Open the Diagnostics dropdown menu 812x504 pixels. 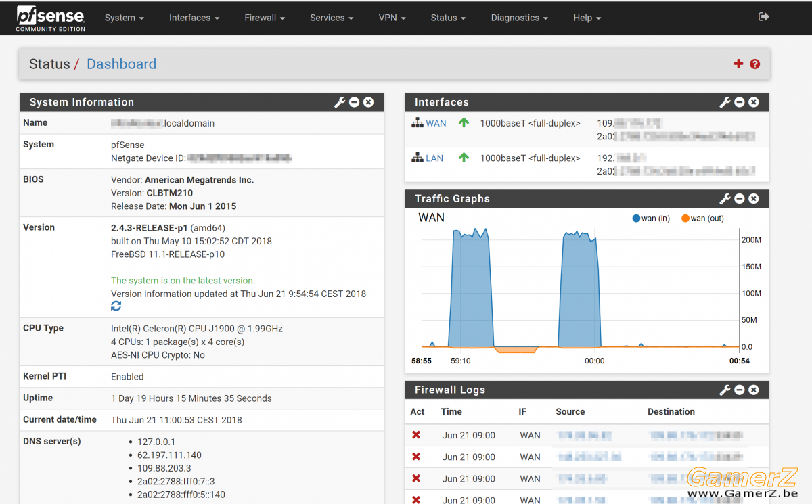click(520, 18)
